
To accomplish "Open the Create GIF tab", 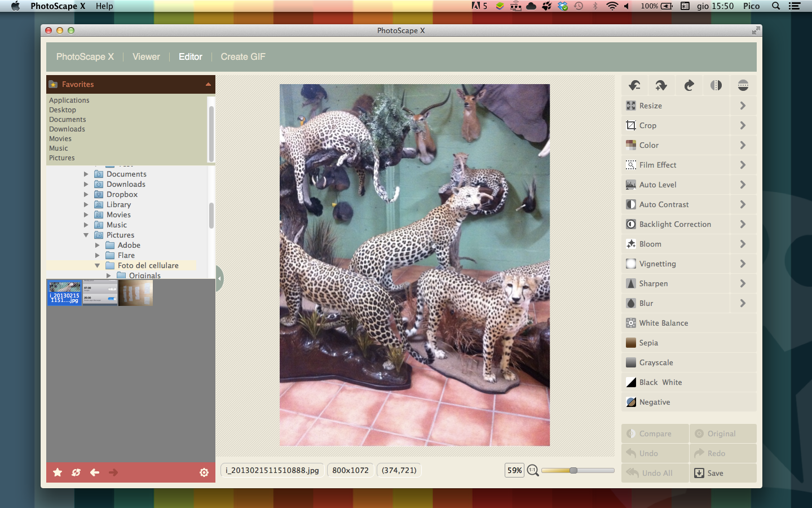I will [x=242, y=56].
